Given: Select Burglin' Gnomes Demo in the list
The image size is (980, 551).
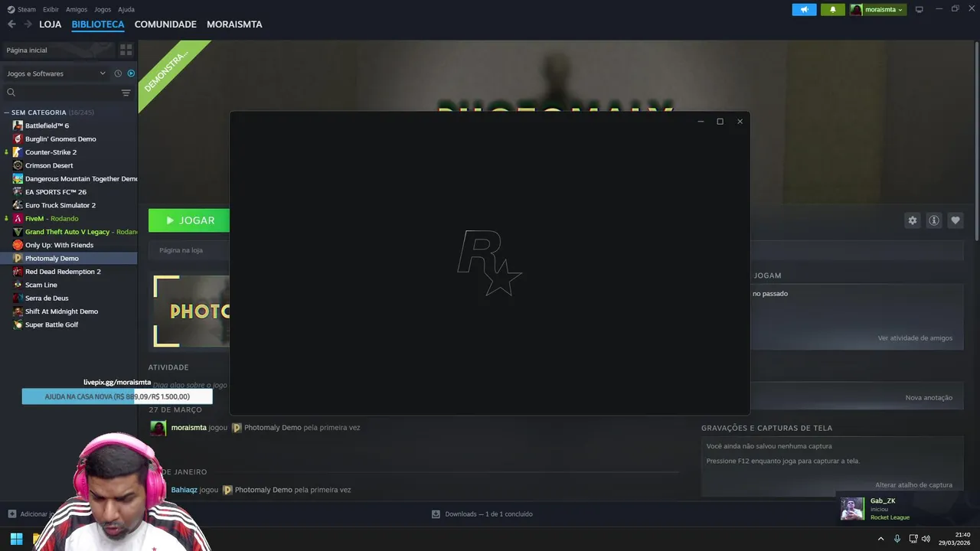Looking at the screenshot, I should point(69,139).
